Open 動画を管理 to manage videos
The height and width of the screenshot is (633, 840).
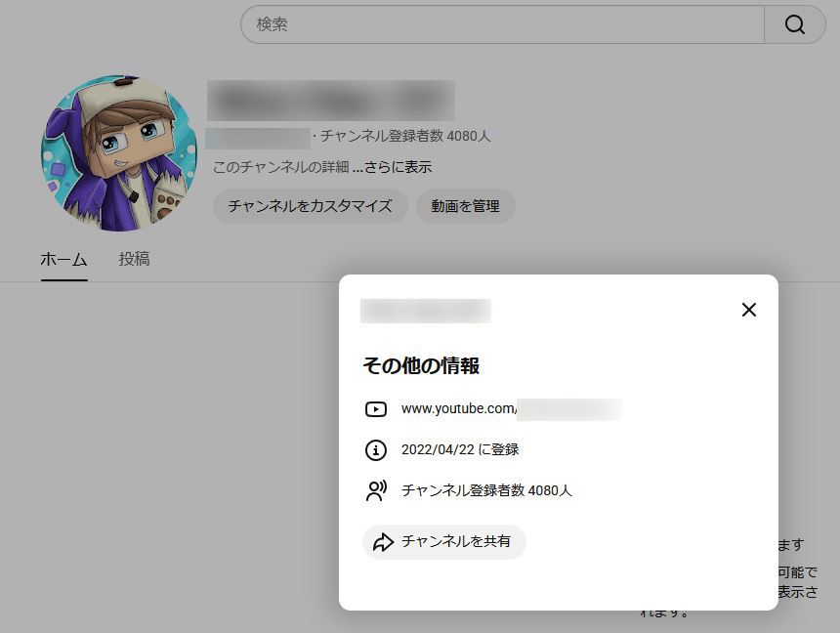click(x=465, y=206)
